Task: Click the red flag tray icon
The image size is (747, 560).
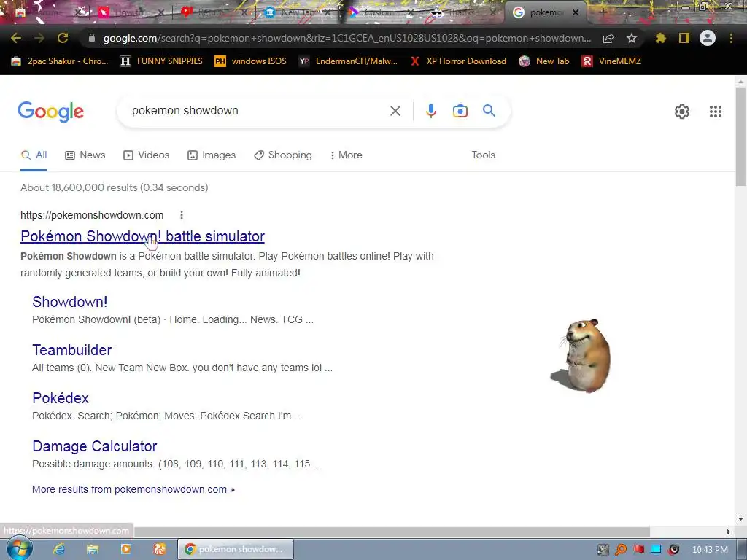Action: pyautogui.click(x=638, y=550)
